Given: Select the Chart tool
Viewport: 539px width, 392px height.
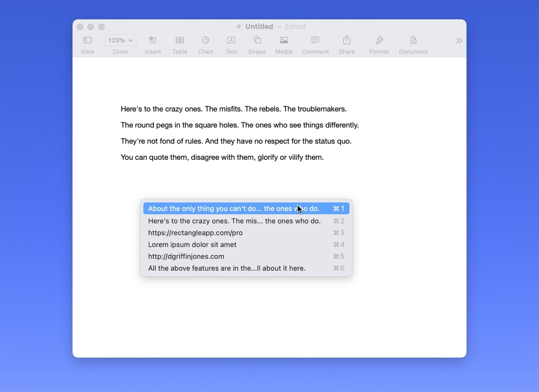Looking at the screenshot, I should coord(205,40).
